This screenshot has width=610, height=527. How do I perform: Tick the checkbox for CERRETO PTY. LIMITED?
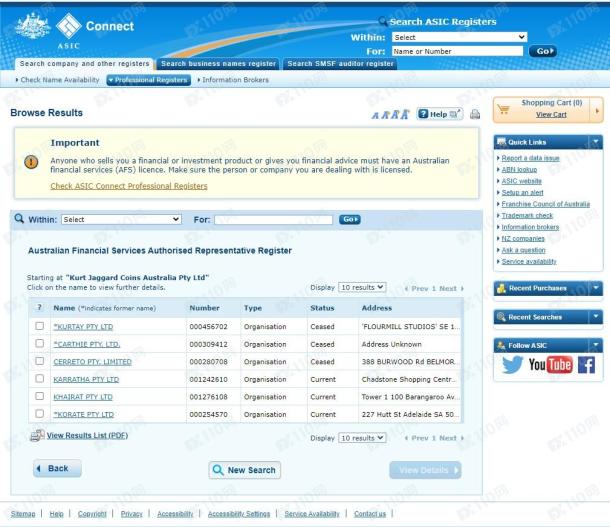tap(39, 361)
